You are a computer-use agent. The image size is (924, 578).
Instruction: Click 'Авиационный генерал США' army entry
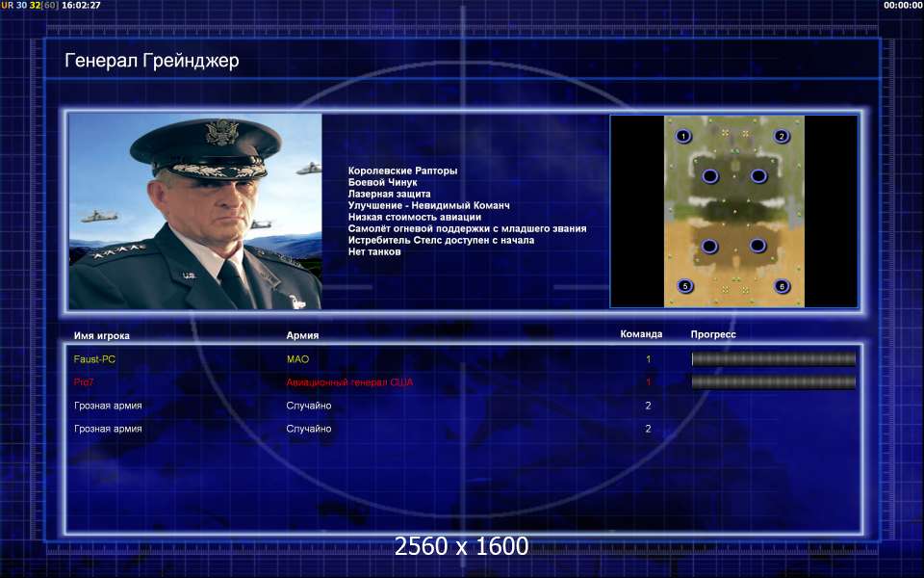pyautogui.click(x=349, y=382)
